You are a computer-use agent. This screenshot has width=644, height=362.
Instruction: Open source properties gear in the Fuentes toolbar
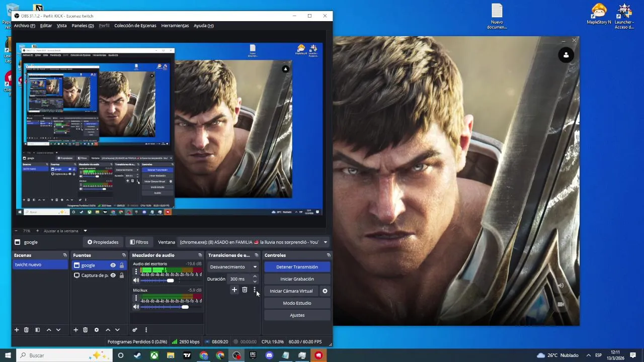pos(97,330)
